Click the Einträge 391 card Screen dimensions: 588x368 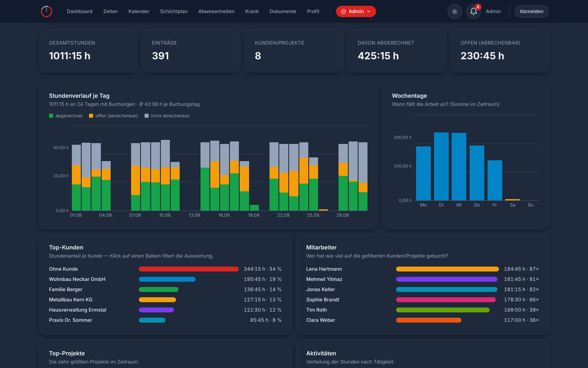(191, 51)
